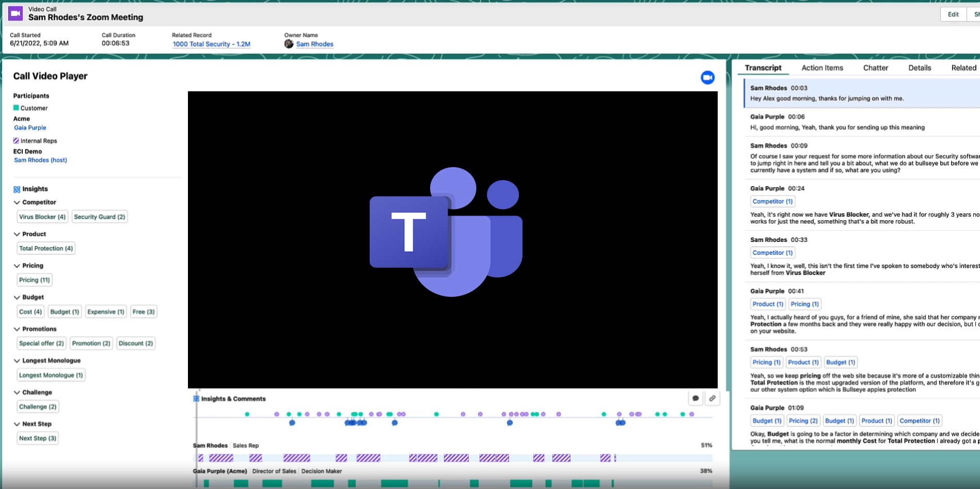The height and width of the screenshot is (489, 980).
Task: Collapse the Pricing insights section
Action: (17, 266)
